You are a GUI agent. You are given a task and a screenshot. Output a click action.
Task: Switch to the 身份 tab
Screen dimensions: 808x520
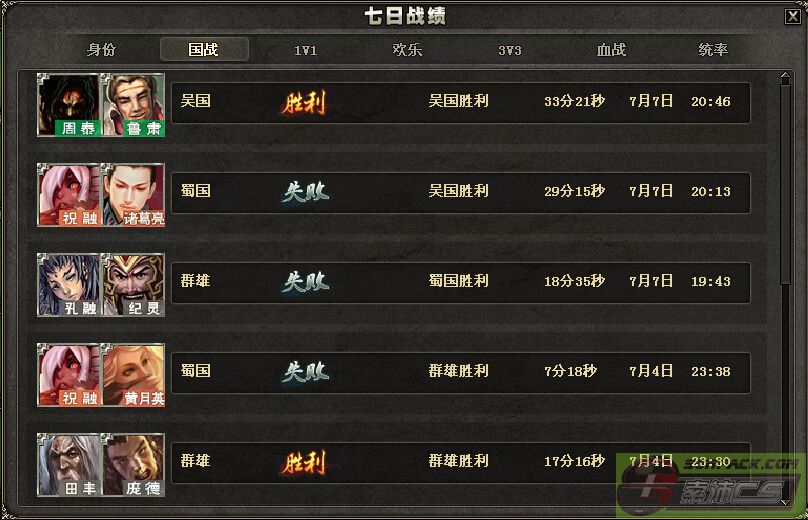pos(102,49)
